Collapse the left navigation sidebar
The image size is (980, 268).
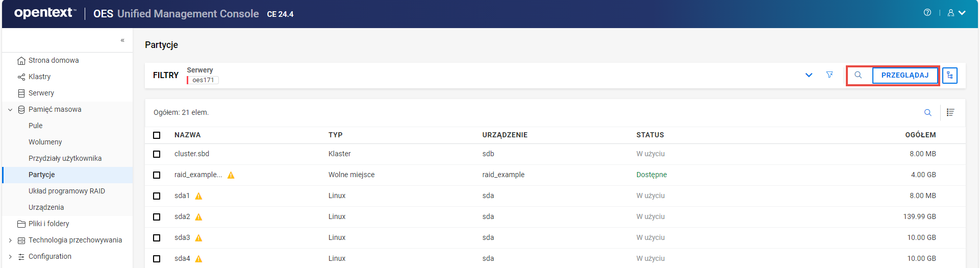122,40
